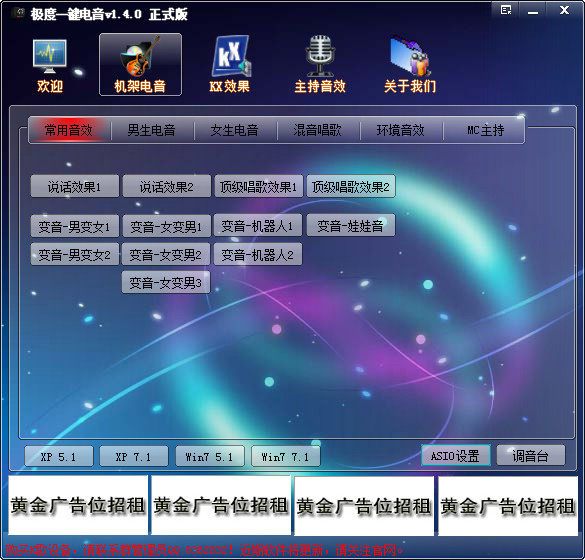The height and width of the screenshot is (560, 585).
Task: Apply 顶级唱歌效果2 preset
Action: point(351,187)
